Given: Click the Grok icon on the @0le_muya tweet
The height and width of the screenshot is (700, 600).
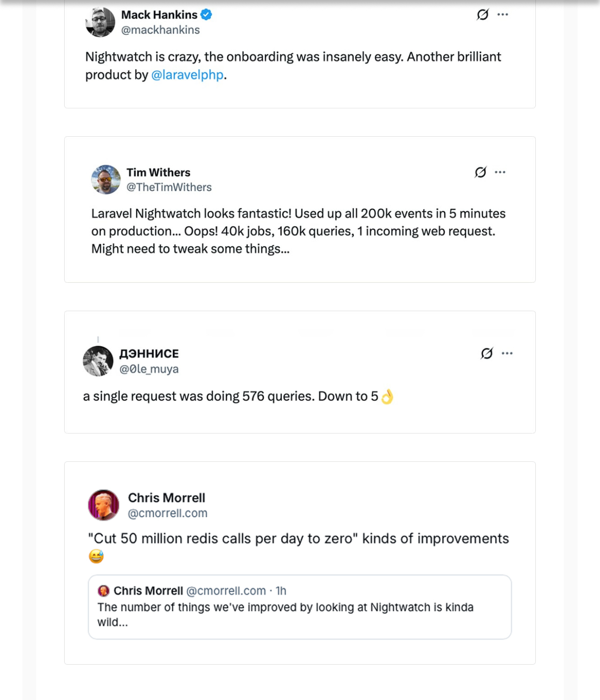Looking at the screenshot, I should [487, 353].
